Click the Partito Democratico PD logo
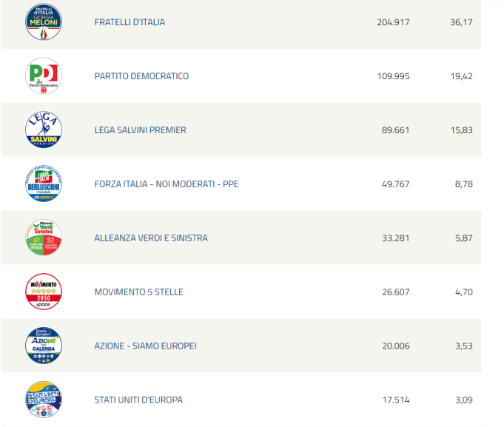This screenshot has height=427, width=504. [44, 75]
